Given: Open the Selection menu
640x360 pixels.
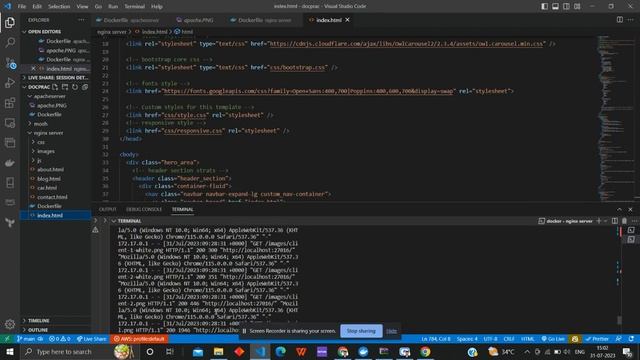Looking at the screenshot, I should (x=59, y=7).
